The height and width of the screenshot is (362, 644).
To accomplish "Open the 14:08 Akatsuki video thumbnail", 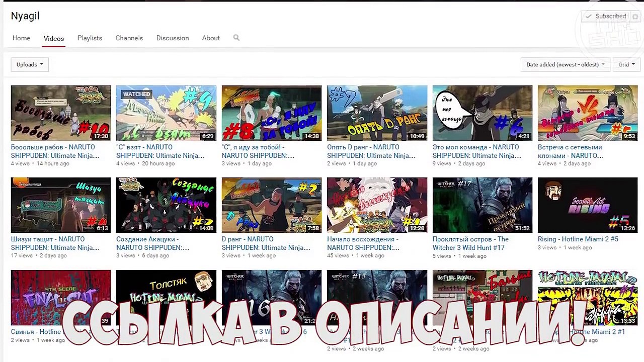I will [166, 205].
